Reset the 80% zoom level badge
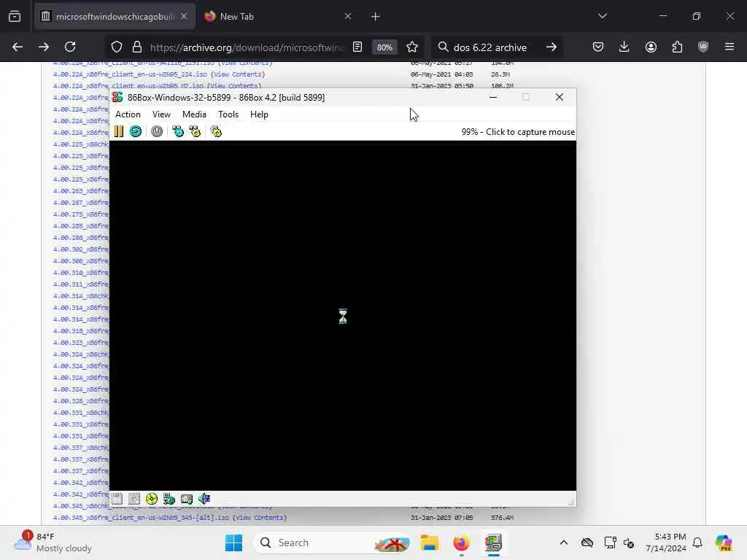Screen dimensions: 747x560 [384, 47]
